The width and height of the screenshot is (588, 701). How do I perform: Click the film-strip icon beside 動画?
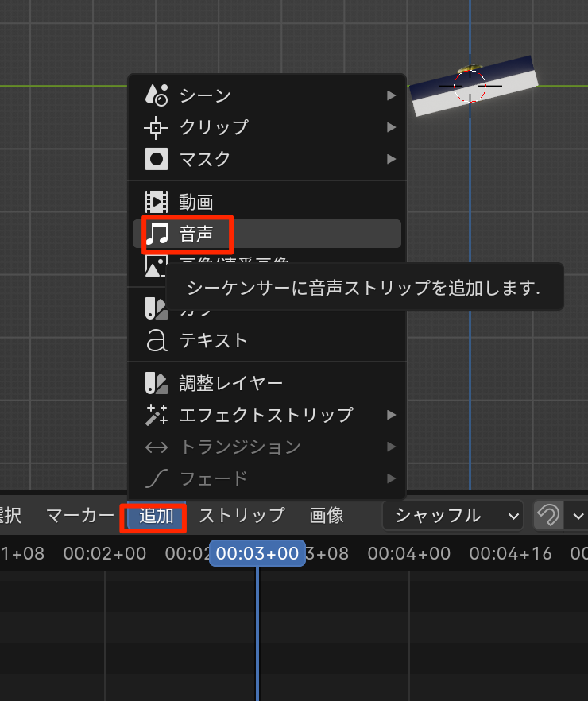(x=157, y=202)
